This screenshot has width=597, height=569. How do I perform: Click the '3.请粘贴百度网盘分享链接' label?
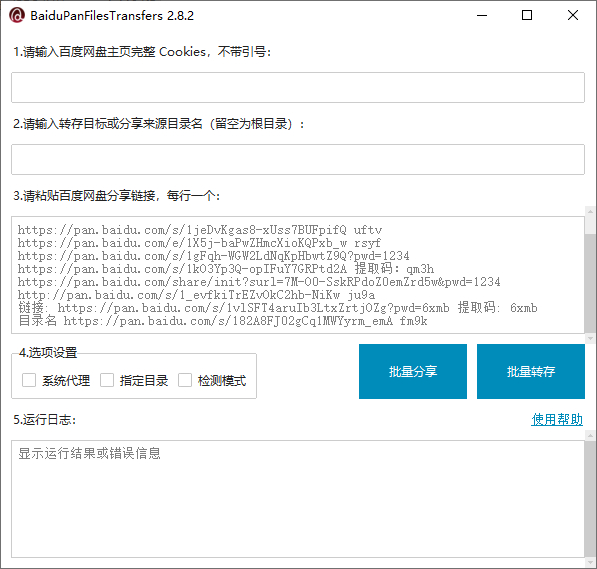click(117, 196)
